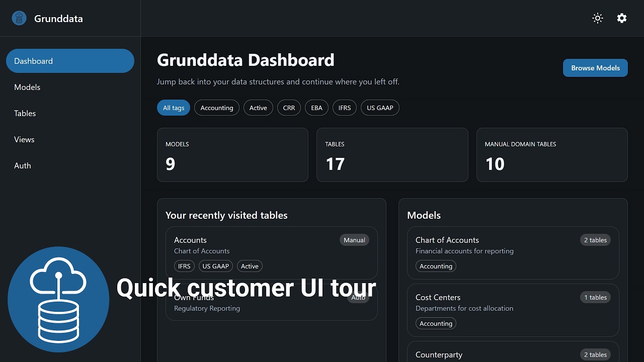Toggle the light/dark theme sun icon
The image size is (644, 362).
point(598,18)
